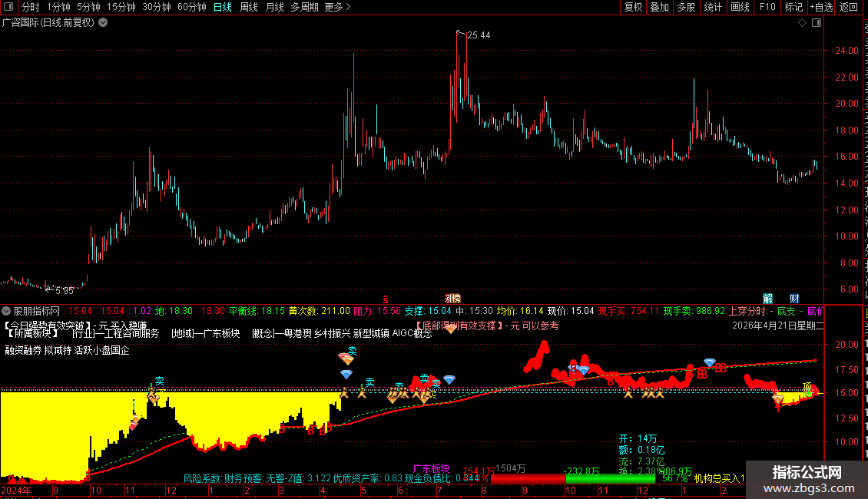Click the 广咨国际(日线.前复权) title
868x499 pixels.
pos(48,23)
